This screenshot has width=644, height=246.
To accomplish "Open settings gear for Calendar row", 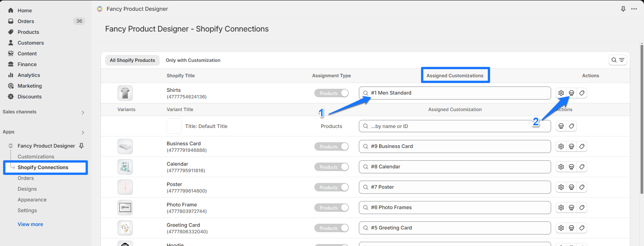I will [561, 167].
